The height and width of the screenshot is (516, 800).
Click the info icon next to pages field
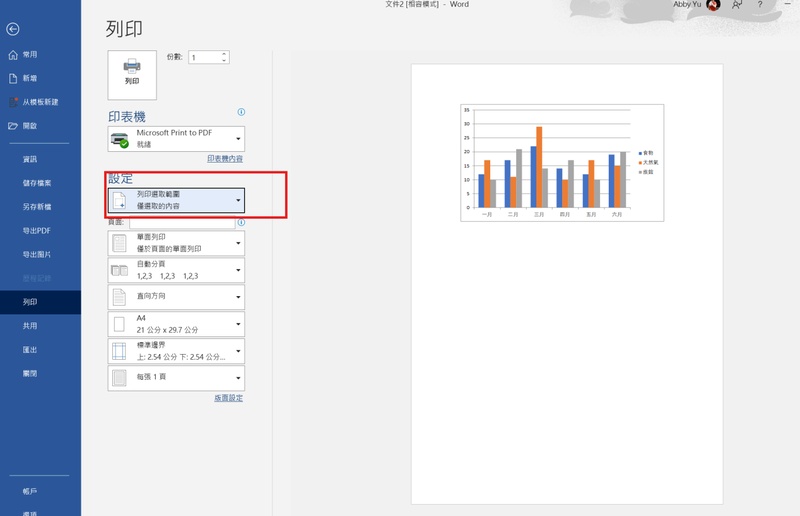(x=241, y=223)
